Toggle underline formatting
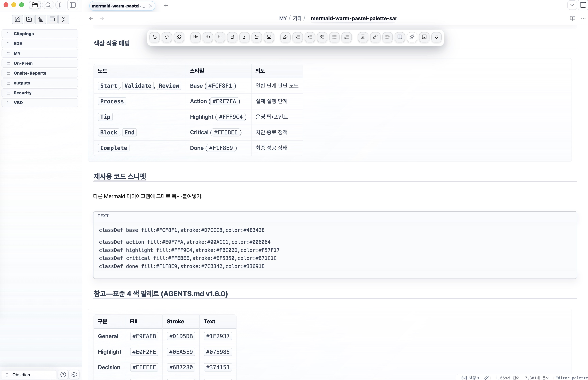The image size is (588, 380). [x=269, y=37]
